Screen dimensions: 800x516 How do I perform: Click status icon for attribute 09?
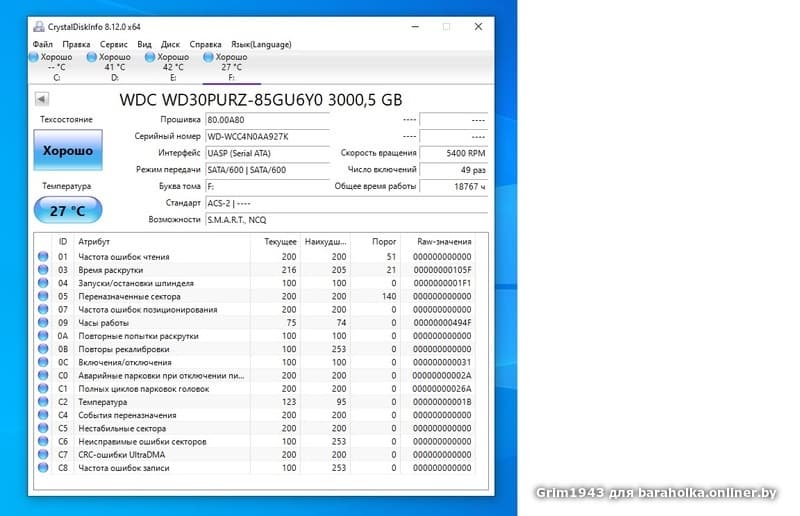[43, 323]
